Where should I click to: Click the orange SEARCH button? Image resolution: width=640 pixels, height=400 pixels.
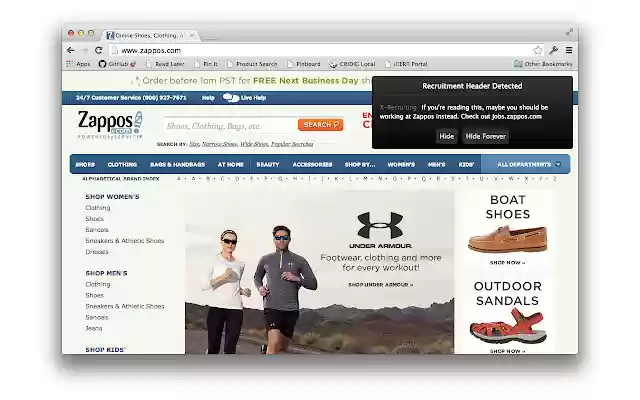(x=320, y=124)
